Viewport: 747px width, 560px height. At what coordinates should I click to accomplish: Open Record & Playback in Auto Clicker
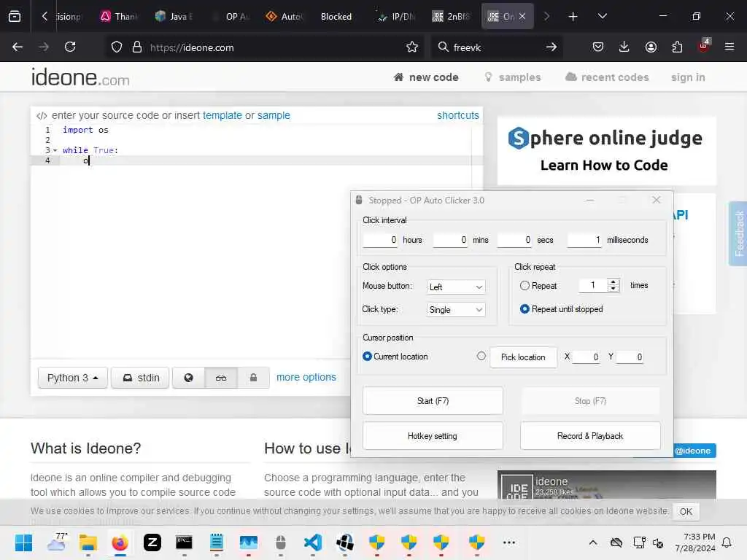[x=590, y=436]
